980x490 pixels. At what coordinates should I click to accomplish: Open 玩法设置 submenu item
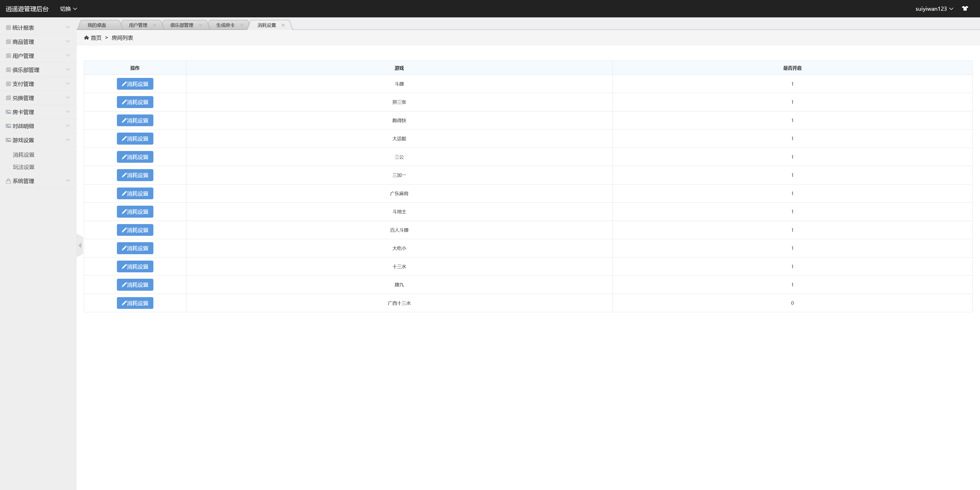click(x=23, y=167)
